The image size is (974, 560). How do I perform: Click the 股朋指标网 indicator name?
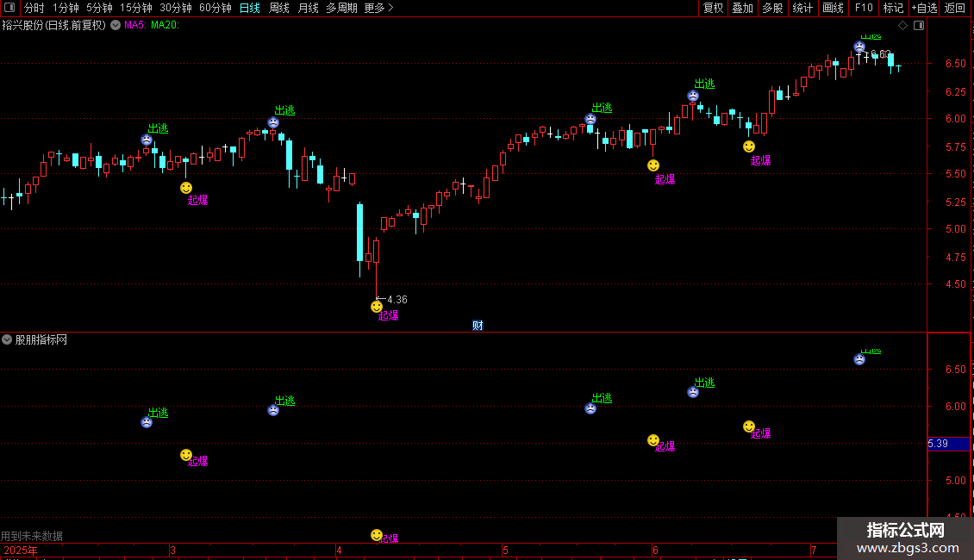coord(41,339)
